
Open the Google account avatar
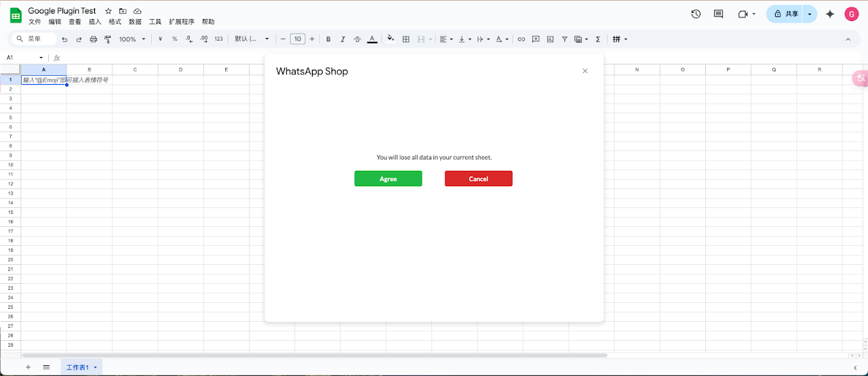pos(852,14)
